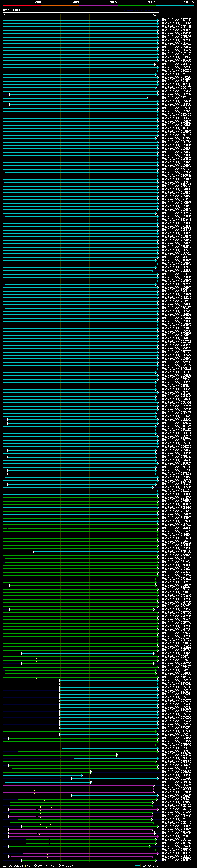This screenshot has width=197, height=868.
Task: Click the UniRef100_Q9SPK7 label
Action: coord(177,755)
